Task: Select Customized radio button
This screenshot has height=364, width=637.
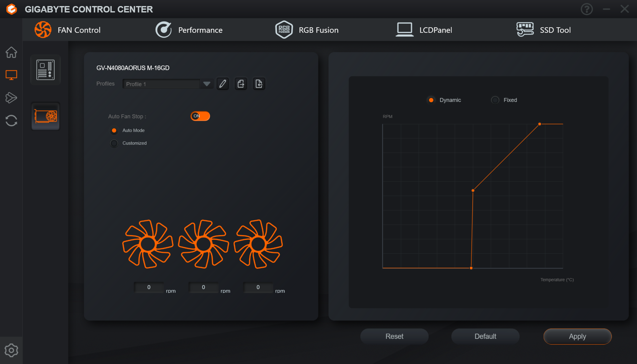Action: point(114,143)
